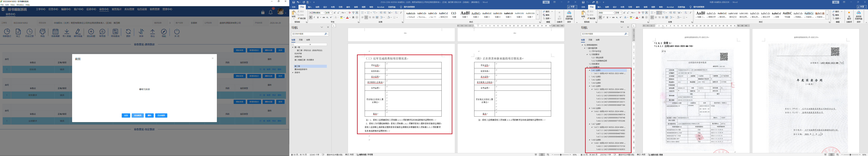Image resolution: width=868 pixels, height=156 pixels.
Task: Click the search magnifier in 投标文件 navigation pane
Action: point(626,34)
